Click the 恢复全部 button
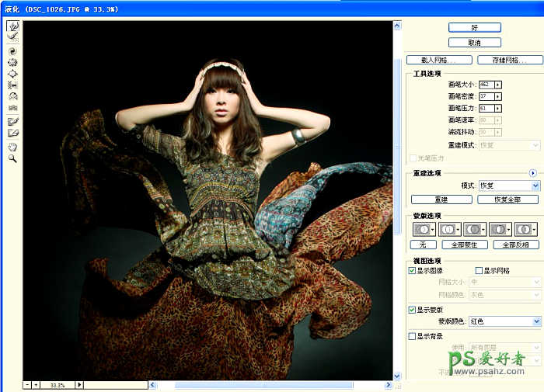This screenshot has height=392, width=544. coord(507,199)
